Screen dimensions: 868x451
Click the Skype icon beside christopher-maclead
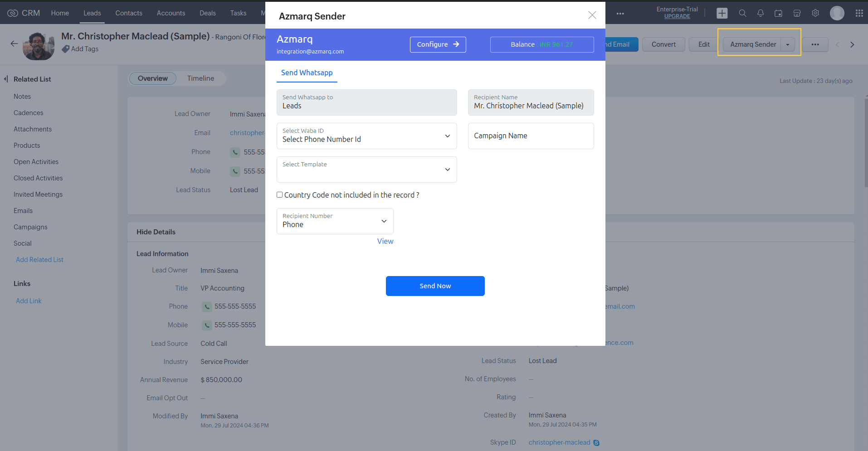pos(596,443)
